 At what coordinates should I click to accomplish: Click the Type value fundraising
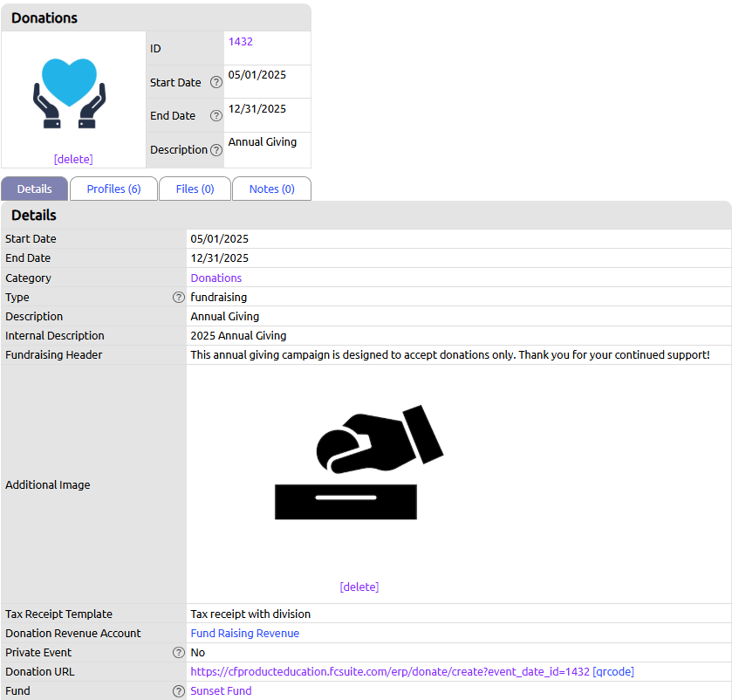(x=218, y=297)
